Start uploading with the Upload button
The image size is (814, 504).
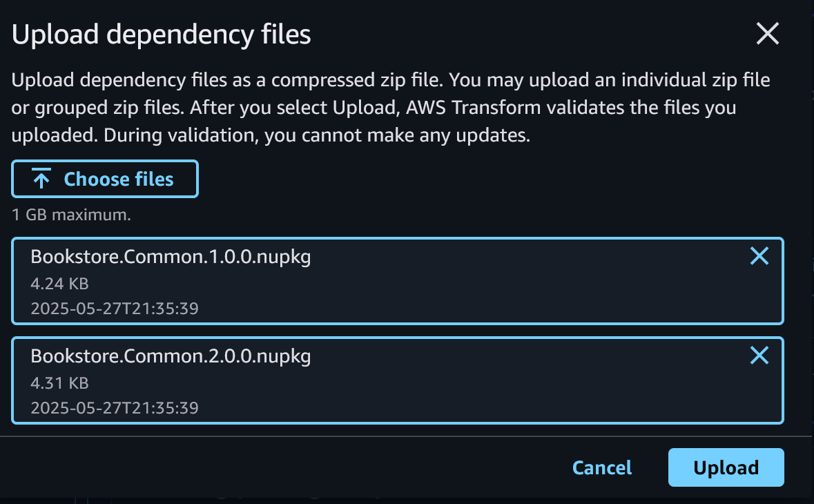tap(726, 467)
